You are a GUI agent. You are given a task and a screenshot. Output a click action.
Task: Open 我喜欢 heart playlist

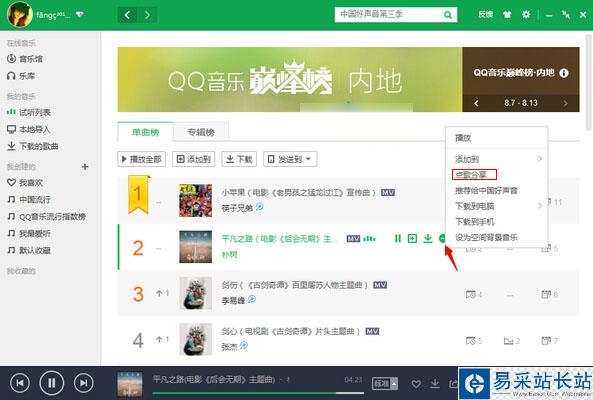click(25, 183)
